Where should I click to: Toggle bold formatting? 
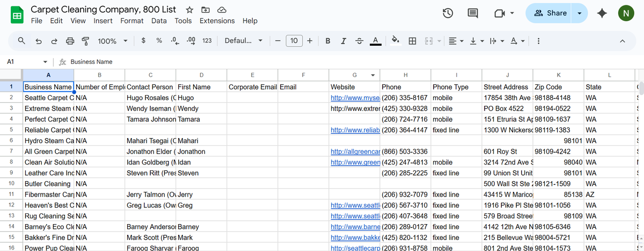pos(328,40)
